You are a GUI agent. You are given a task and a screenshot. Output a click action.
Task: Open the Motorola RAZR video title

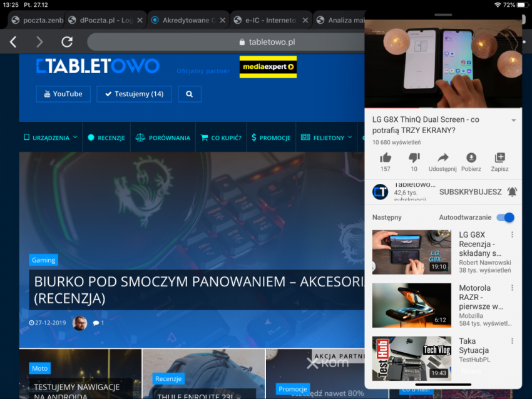(x=481, y=297)
